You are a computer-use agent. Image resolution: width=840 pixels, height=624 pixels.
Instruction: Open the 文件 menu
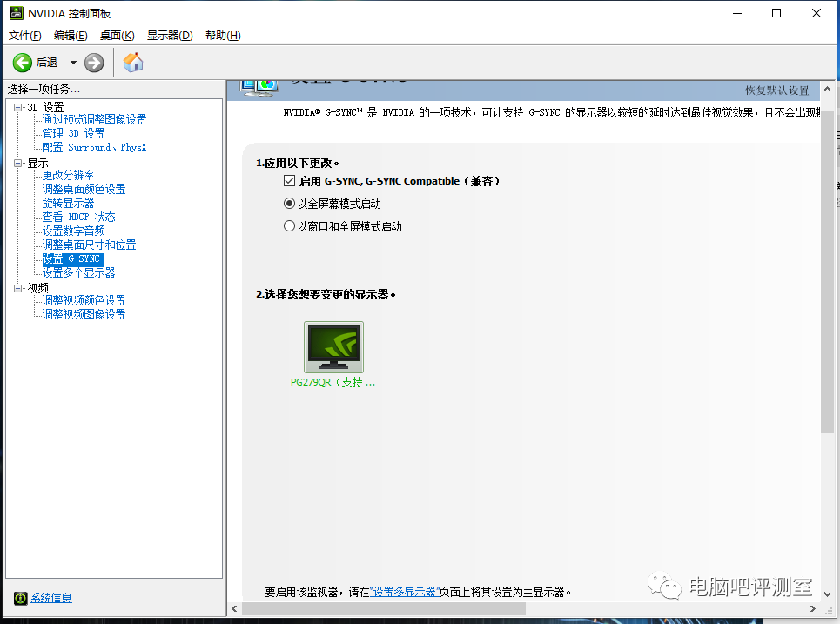[24, 35]
